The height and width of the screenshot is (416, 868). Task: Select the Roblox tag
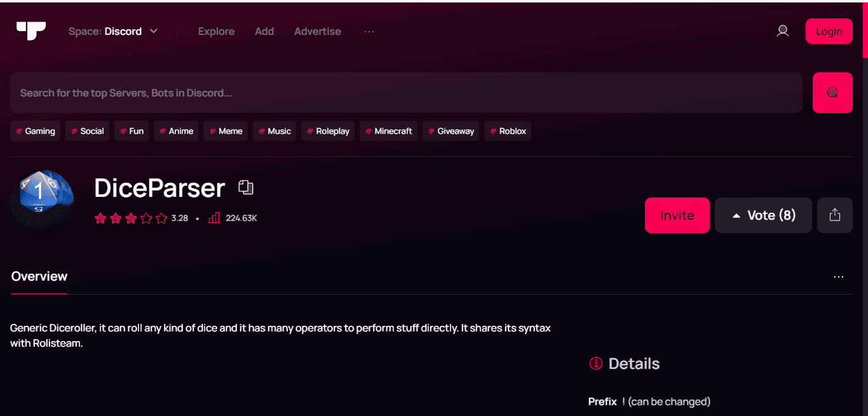[x=508, y=131]
